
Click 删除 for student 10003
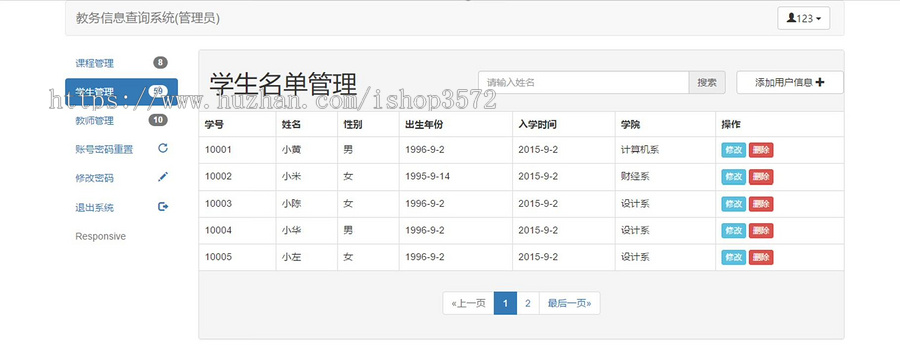point(761,204)
